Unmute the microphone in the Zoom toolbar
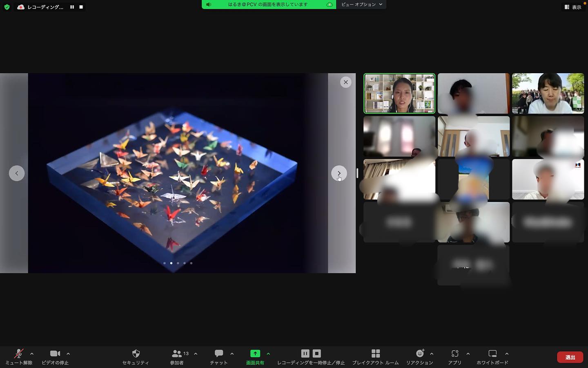This screenshot has width=588, height=368. (x=19, y=354)
